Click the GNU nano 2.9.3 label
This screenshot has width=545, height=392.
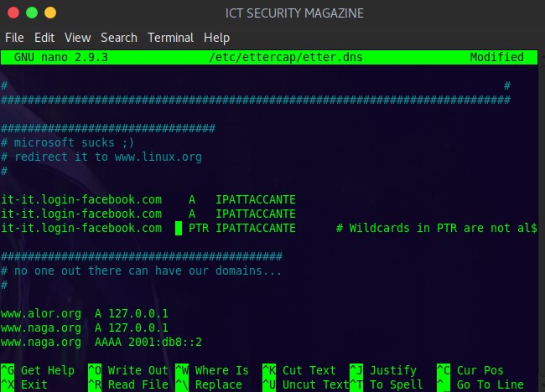pos(61,57)
